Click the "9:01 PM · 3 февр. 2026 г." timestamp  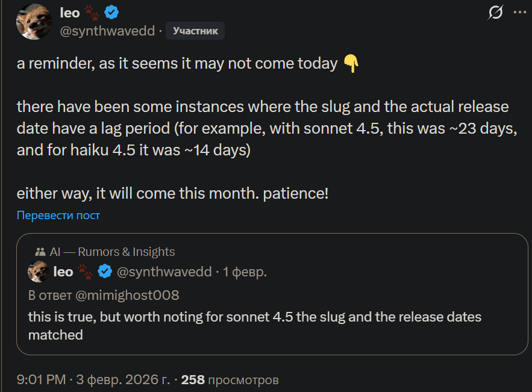coord(94,380)
